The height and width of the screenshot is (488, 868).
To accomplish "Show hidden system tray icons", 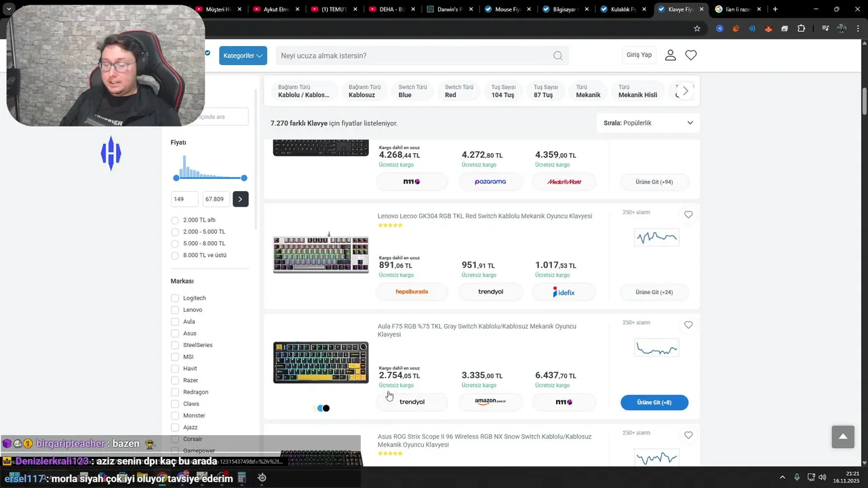I will pyautogui.click(x=782, y=477).
